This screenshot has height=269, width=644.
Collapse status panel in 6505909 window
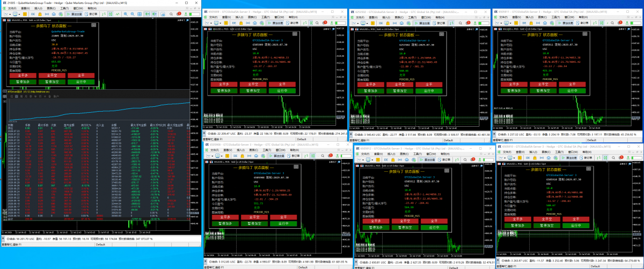coord(295,34)
